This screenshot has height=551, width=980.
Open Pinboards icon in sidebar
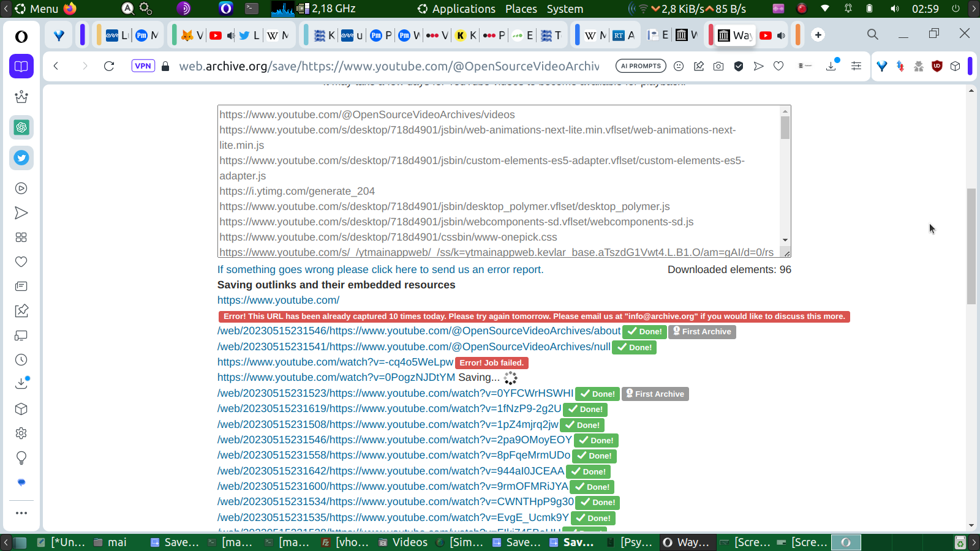(21, 311)
